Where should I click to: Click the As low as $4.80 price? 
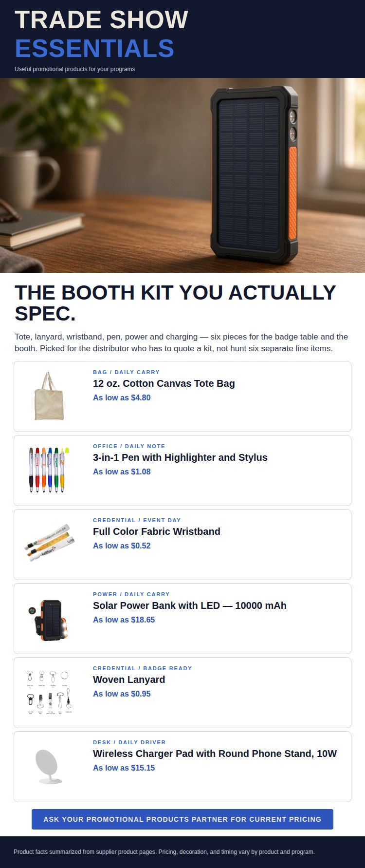tap(122, 397)
